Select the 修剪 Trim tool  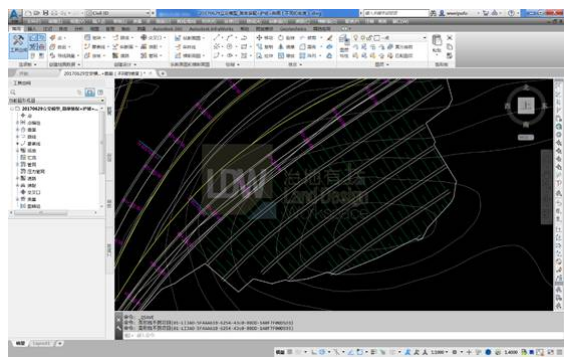[x=308, y=38]
